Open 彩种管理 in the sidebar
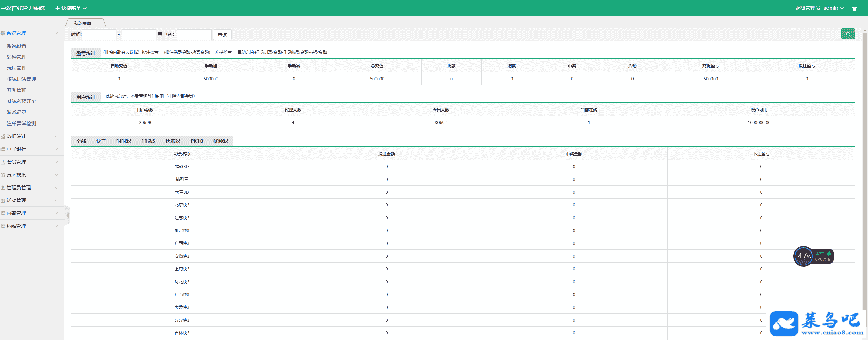This screenshot has width=868, height=340. 17,57
